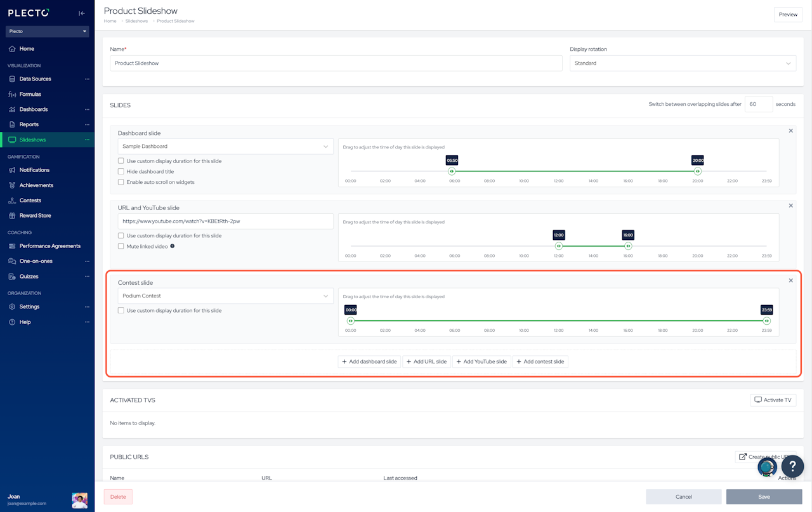Go to Performance Agreements in sidebar
Screen dimensions: 812x512
(49, 246)
